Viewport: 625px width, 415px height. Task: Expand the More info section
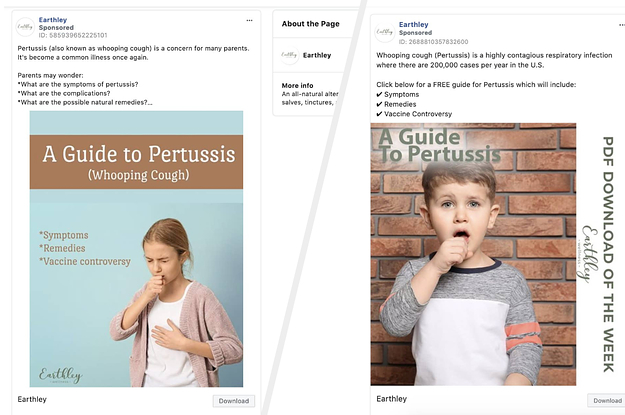[298, 86]
